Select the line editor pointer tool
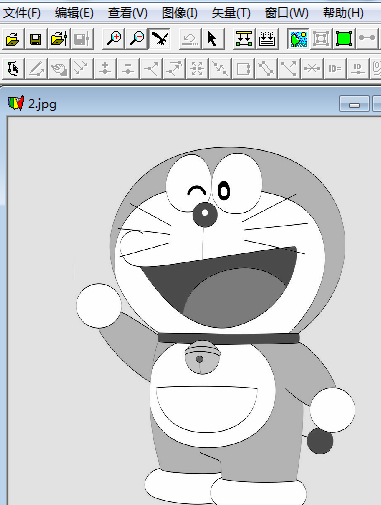Image resolution: width=381 pixels, height=505 pixels. (x=13, y=69)
